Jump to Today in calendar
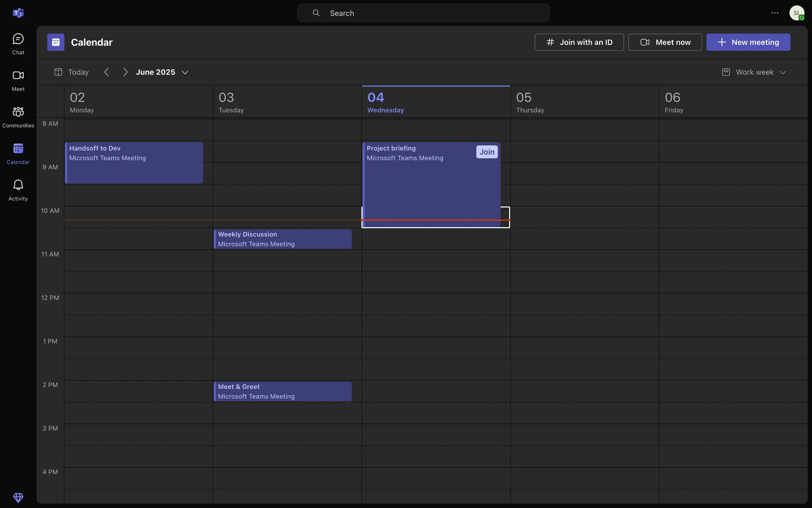812x508 pixels. coord(72,72)
